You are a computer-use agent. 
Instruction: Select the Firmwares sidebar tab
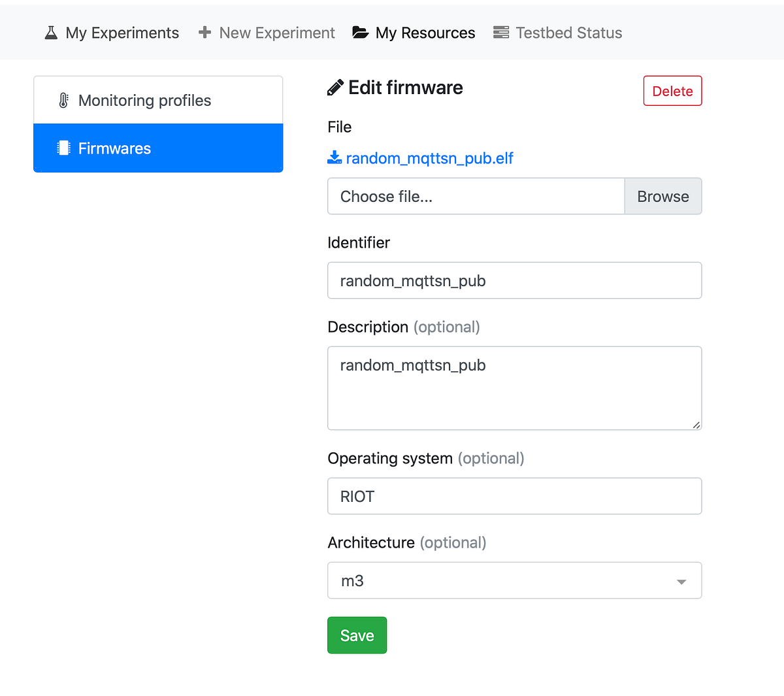click(x=114, y=148)
